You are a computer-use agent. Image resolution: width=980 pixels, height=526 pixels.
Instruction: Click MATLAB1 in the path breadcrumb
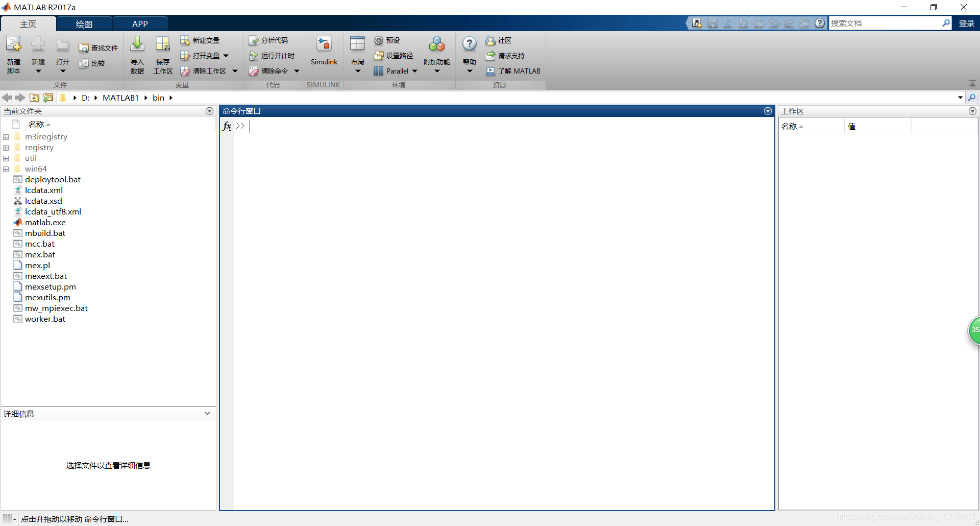click(120, 98)
